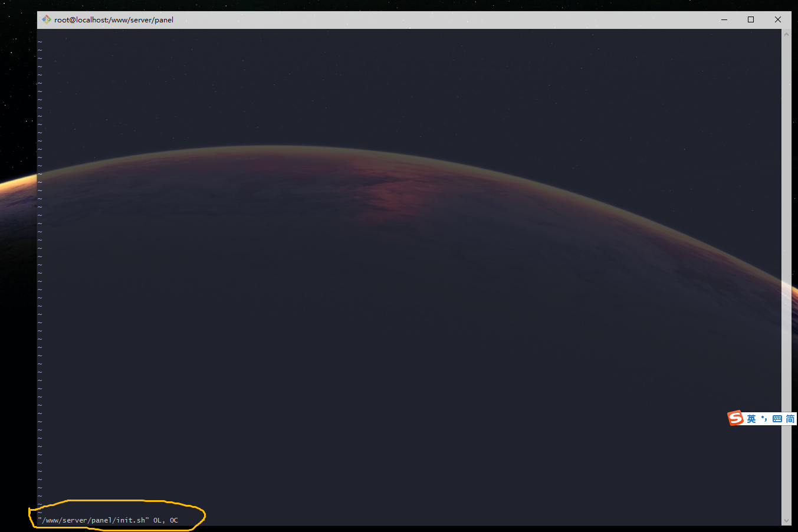Open the Sogou soft keyboard icon
The image size is (798, 532).
(x=777, y=419)
